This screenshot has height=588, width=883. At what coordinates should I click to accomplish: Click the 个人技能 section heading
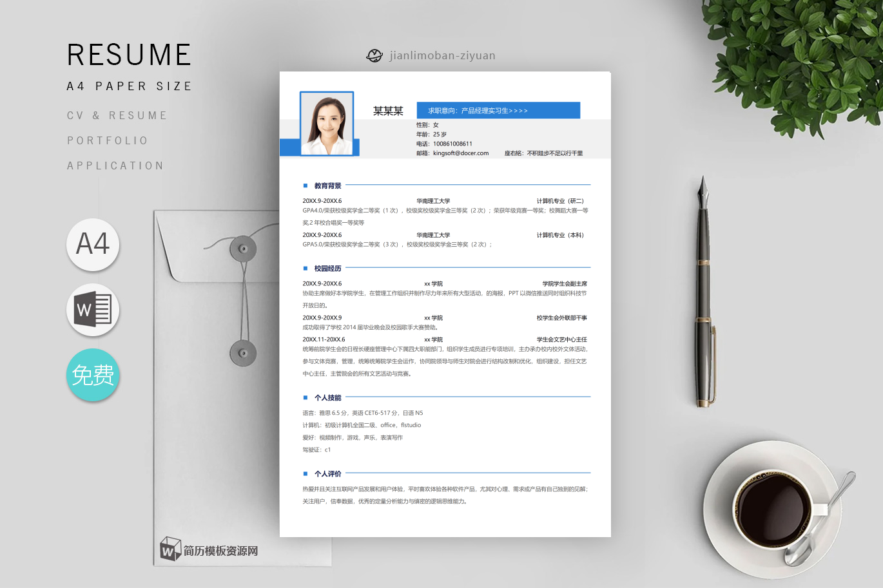point(327,397)
